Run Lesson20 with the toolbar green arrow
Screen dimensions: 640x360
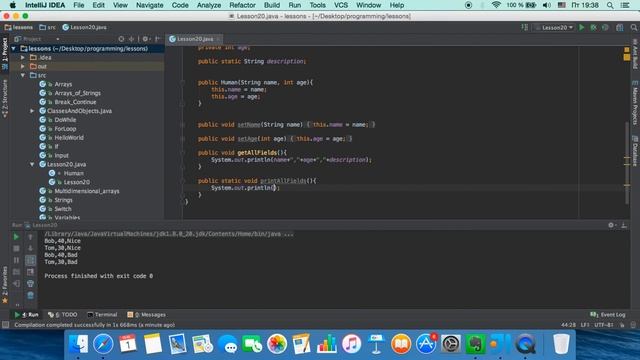[582, 27]
